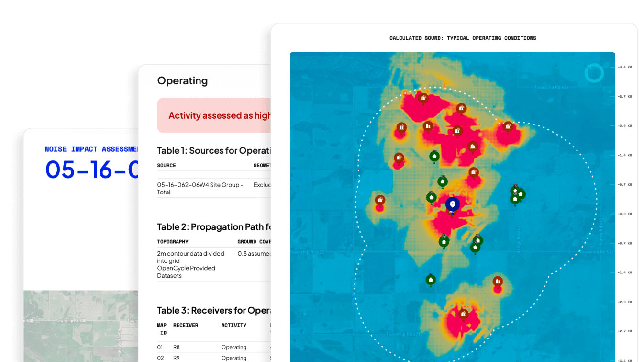Click the isolated westernmost brown factory marker
This screenshot has width=644, height=362.
(x=380, y=200)
